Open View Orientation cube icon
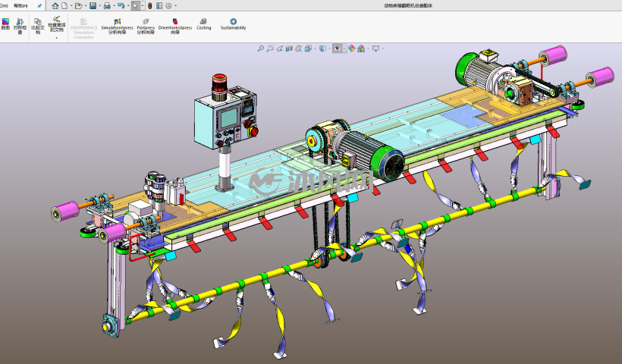The width and height of the screenshot is (622, 364). (x=308, y=49)
